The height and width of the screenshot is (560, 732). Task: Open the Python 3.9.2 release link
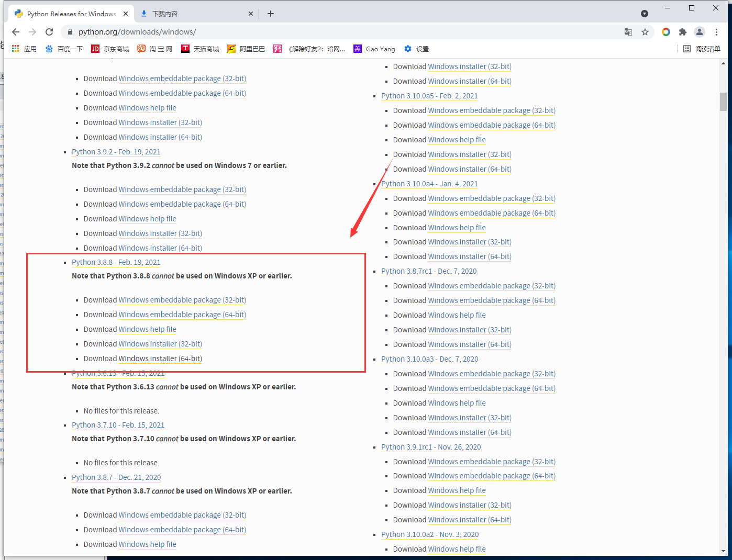[116, 152]
